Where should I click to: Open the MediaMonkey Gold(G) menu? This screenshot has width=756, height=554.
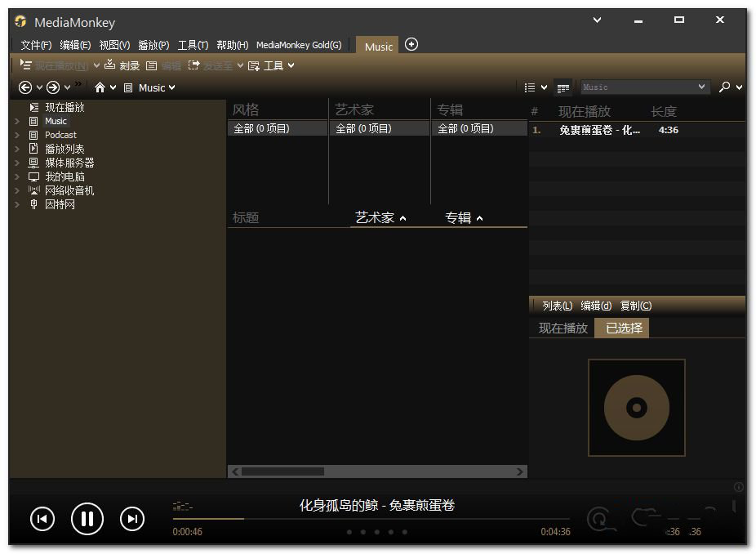coord(299,45)
